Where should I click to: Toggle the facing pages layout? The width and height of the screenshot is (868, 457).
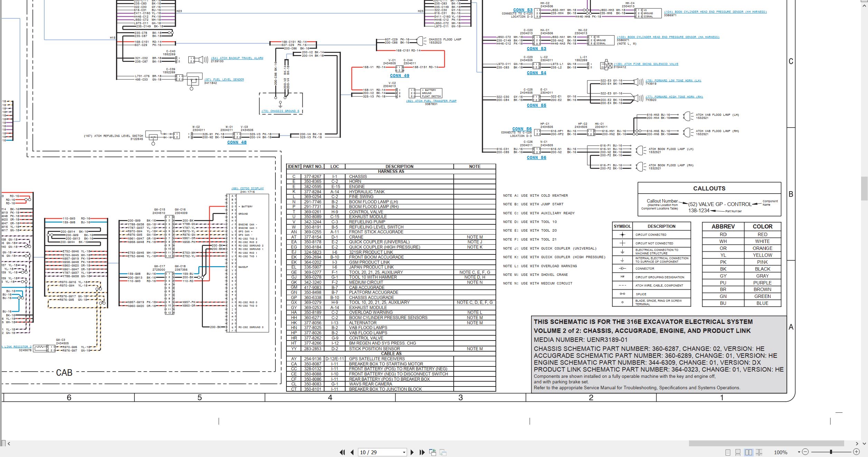pos(749,452)
